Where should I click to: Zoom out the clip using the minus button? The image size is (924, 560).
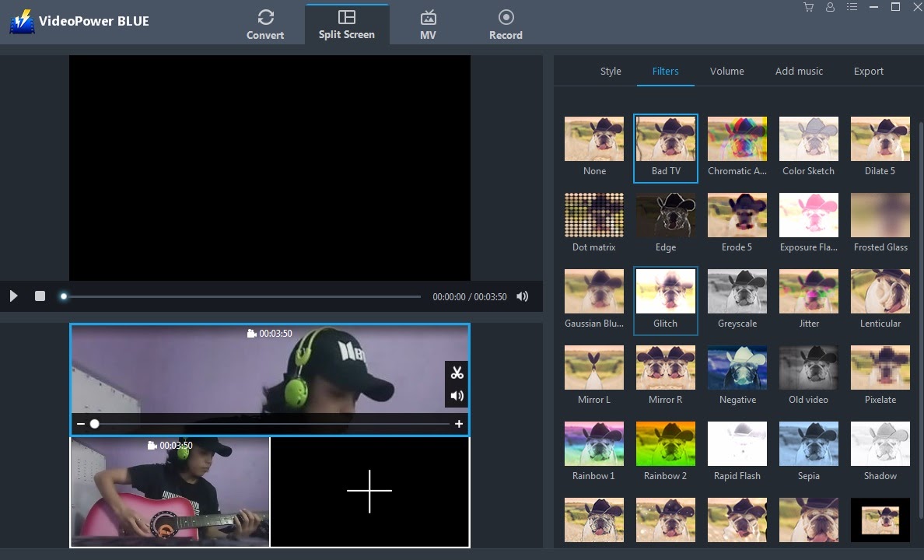coord(80,424)
